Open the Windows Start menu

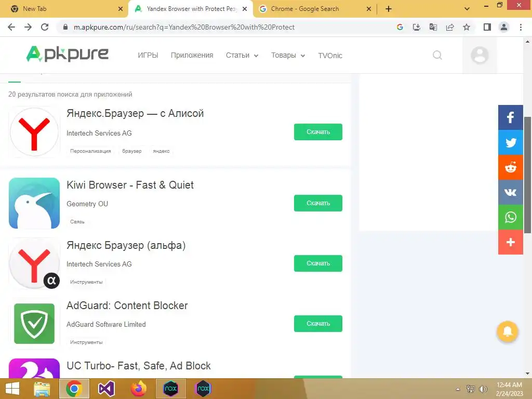click(x=12, y=389)
